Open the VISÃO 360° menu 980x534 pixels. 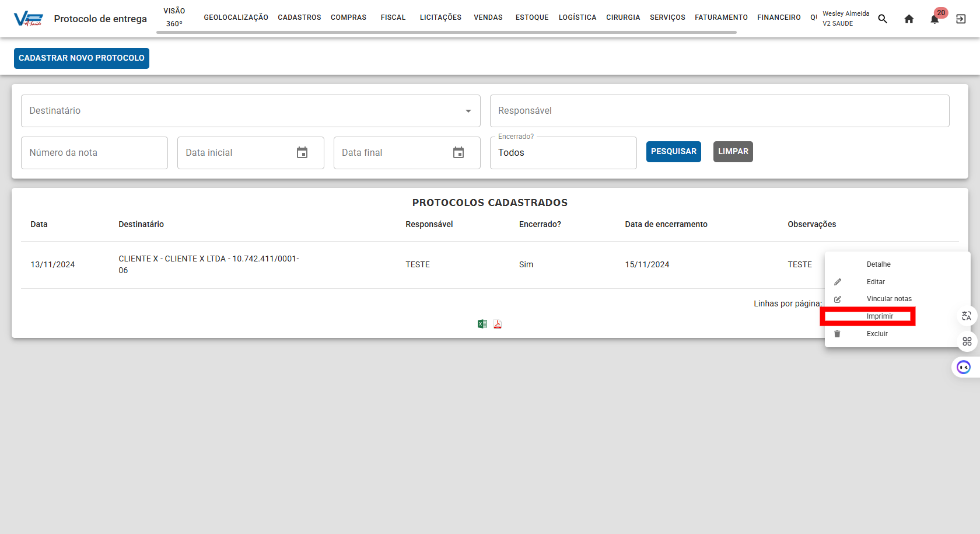point(174,18)
